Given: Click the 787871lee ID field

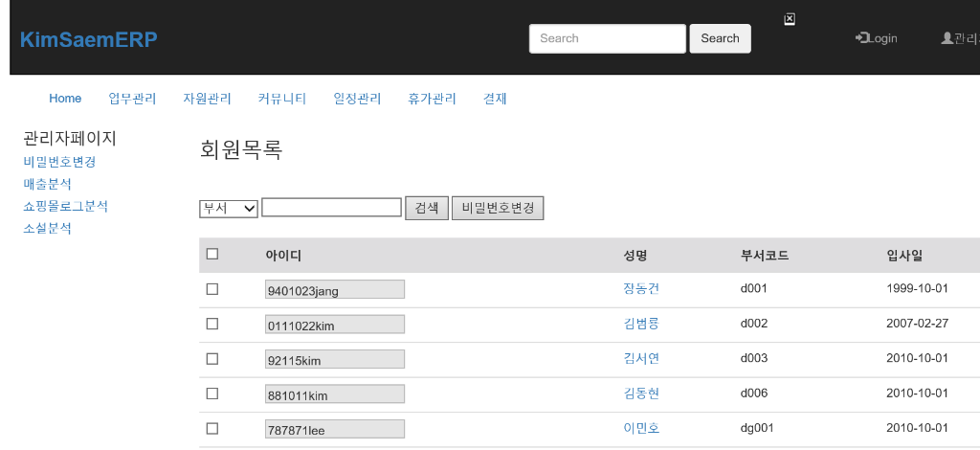Looking at the screenshot, I should (334, 429).
